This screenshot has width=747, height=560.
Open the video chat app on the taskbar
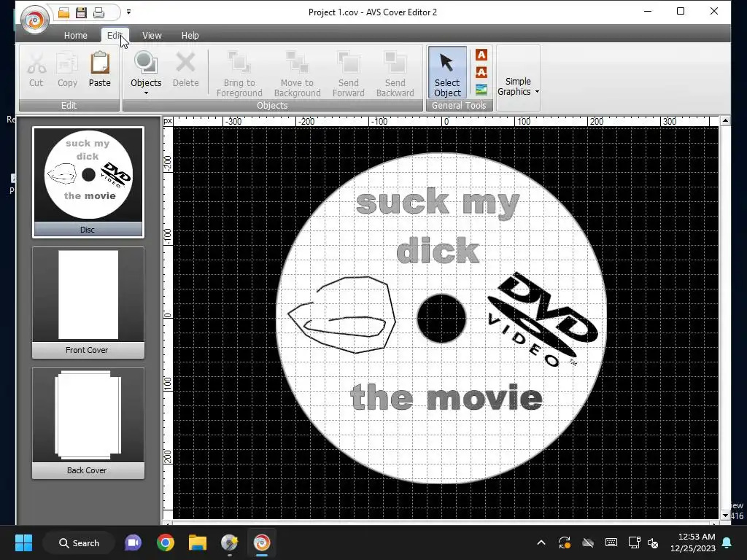[x=133, y=542]
